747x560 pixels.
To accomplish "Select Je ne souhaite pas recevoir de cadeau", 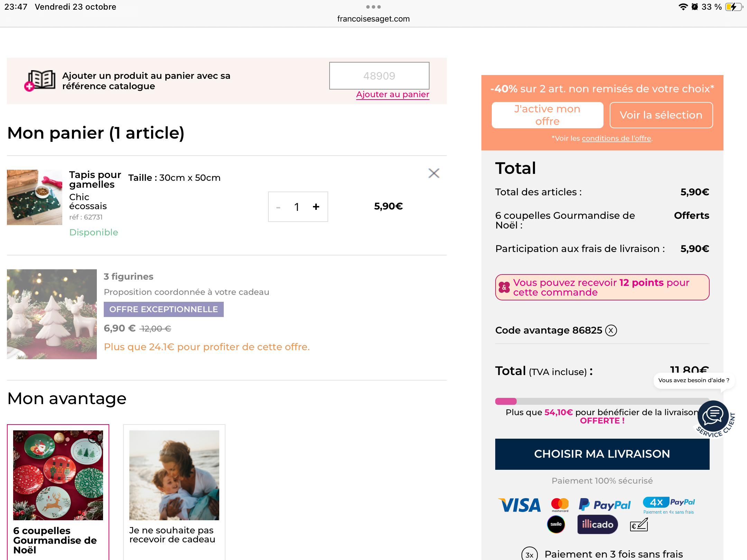I will [x=174, y=492].
